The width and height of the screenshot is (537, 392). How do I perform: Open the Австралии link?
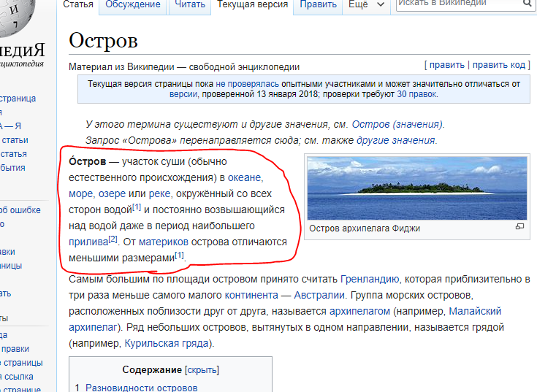(x=319, y=295)
